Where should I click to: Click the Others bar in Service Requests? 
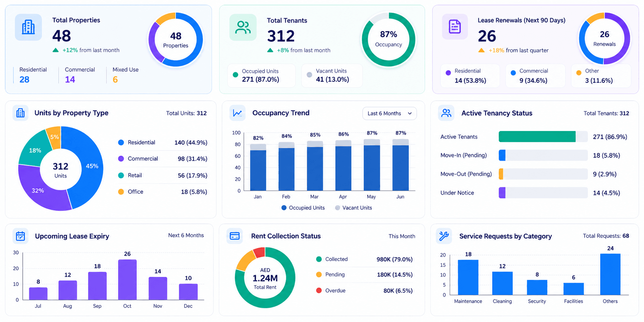(x=610, y=274)
